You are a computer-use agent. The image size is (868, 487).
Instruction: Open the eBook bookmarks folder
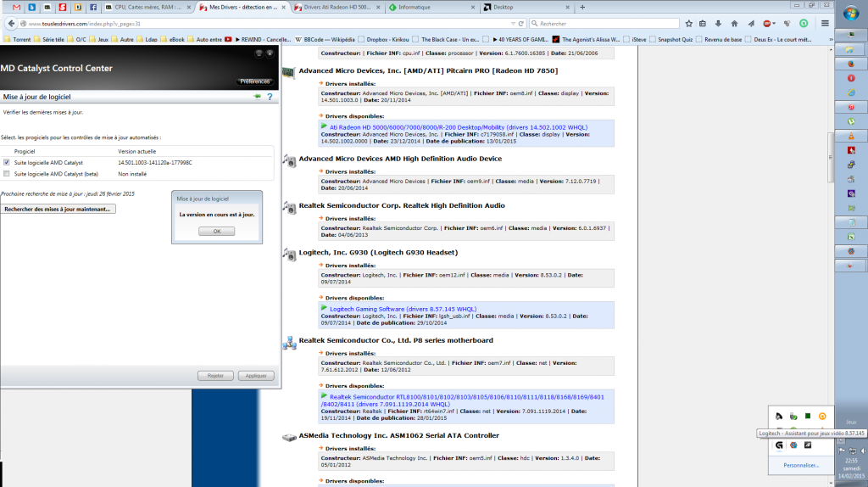[172, 39]
